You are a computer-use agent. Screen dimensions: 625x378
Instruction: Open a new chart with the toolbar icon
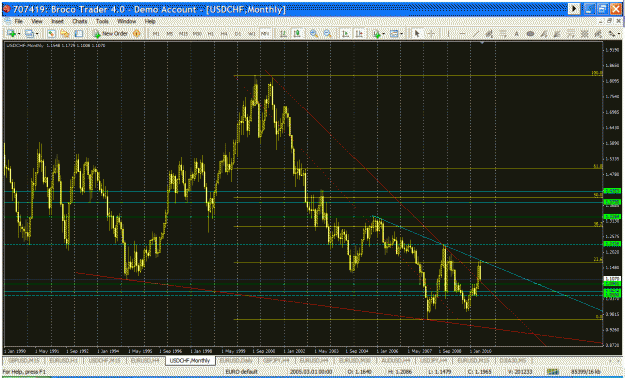11,34
